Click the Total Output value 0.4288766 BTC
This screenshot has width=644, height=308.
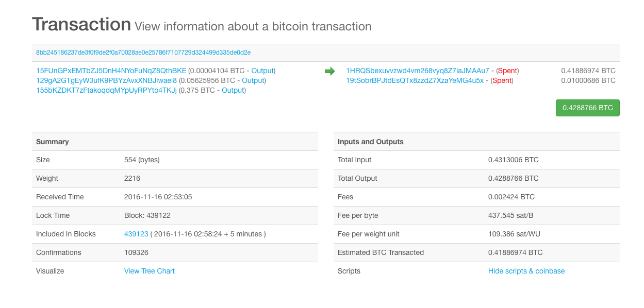[x=514, y=178]
